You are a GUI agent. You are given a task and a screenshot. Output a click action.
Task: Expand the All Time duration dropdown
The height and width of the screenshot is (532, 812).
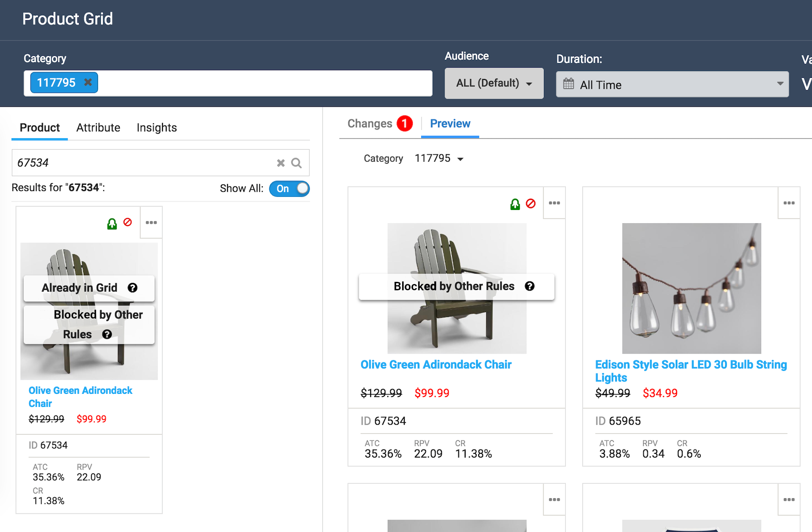coord(672,85)
